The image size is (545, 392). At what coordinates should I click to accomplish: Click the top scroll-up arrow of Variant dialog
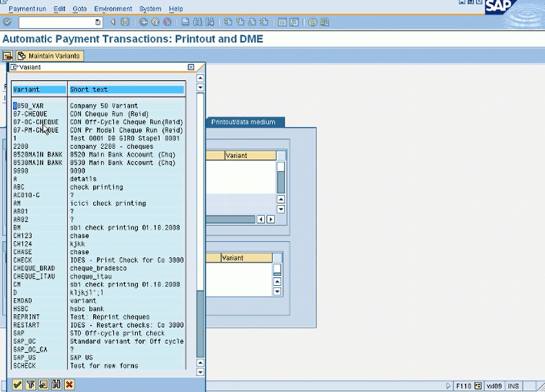click(200, 78)
